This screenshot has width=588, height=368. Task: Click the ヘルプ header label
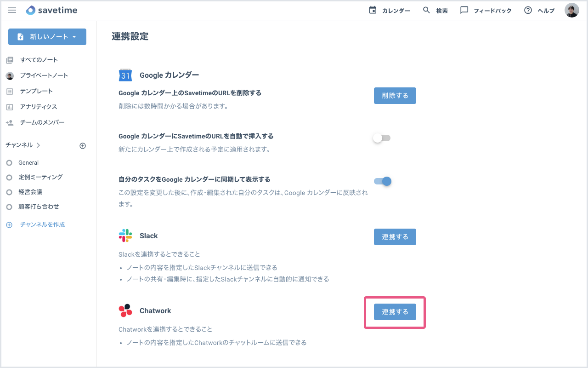[546, 11]
